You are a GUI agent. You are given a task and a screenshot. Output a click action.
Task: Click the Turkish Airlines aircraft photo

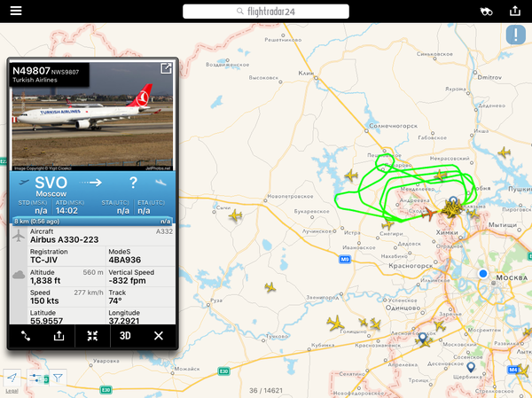92,116
